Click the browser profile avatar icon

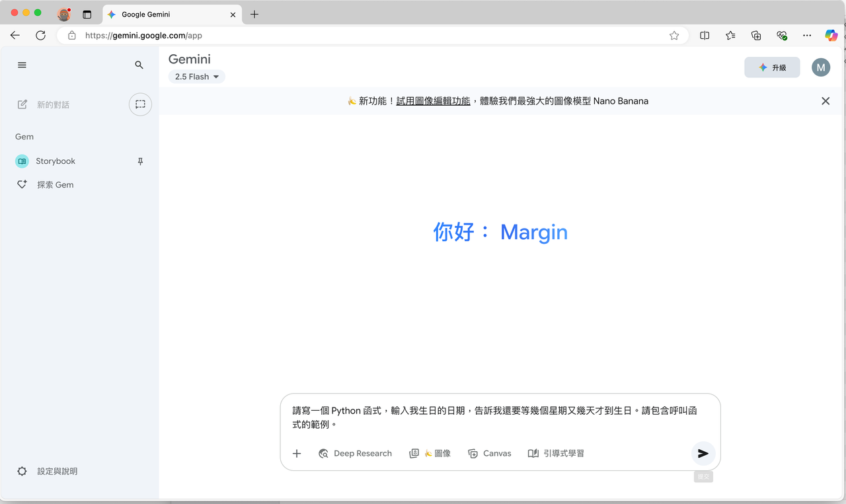[64, 14]
